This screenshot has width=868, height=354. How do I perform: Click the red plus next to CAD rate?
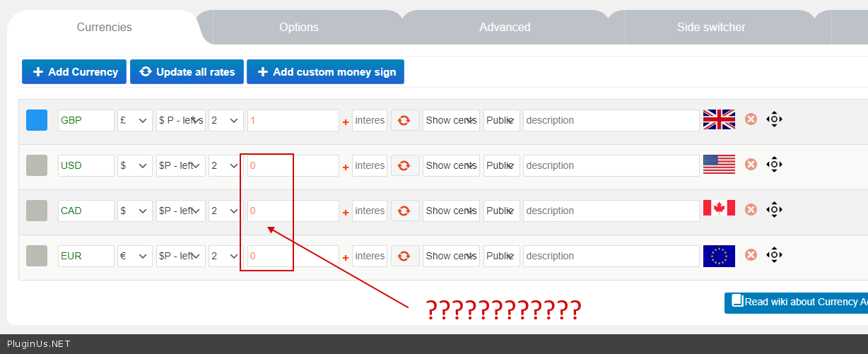coord(346,213)
